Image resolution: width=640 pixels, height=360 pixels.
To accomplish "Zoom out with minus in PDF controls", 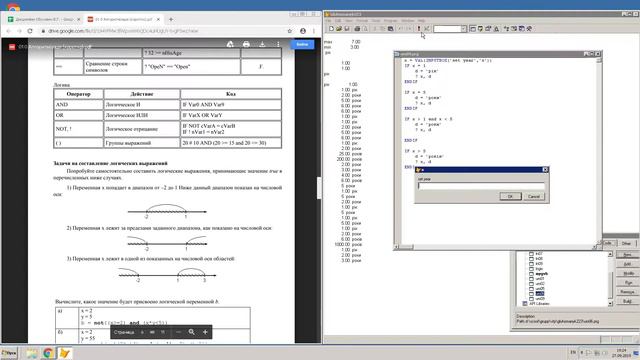I will coord(178,332).
